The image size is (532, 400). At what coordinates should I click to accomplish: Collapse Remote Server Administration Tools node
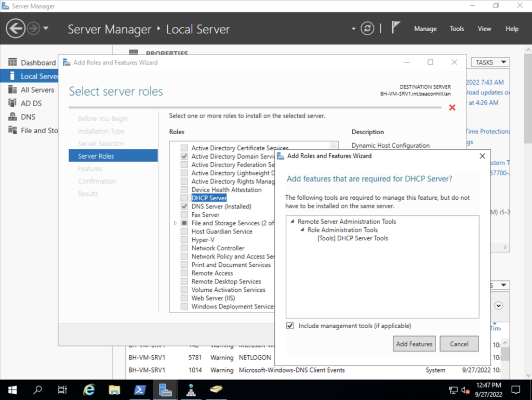pos(292,221)
